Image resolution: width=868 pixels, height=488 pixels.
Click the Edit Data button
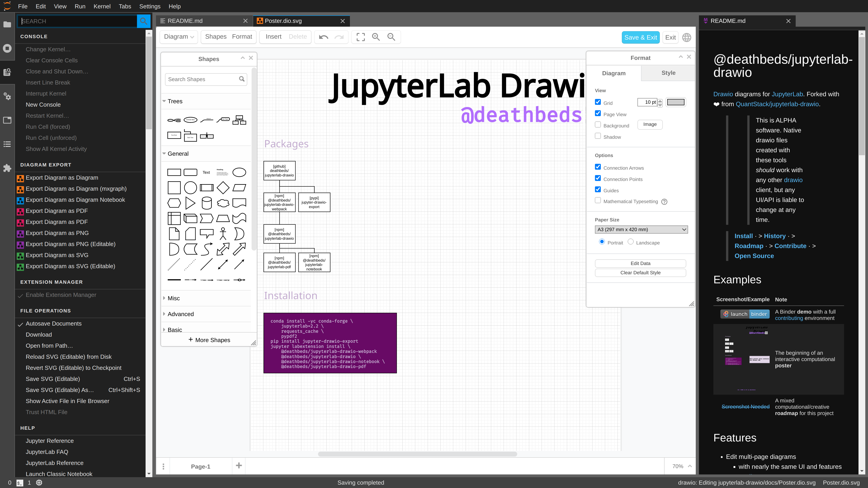pos(640,263)
